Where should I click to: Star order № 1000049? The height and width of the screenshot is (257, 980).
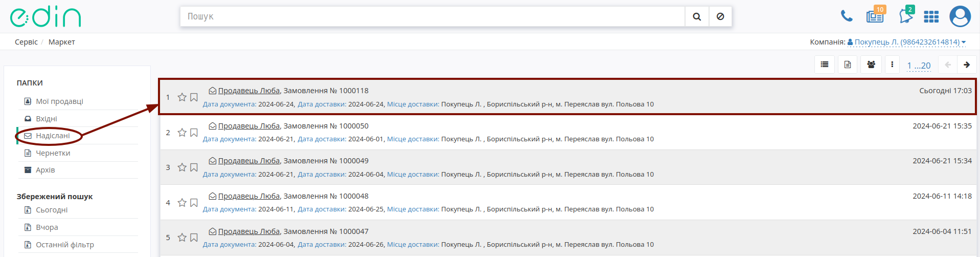(182, 167)
